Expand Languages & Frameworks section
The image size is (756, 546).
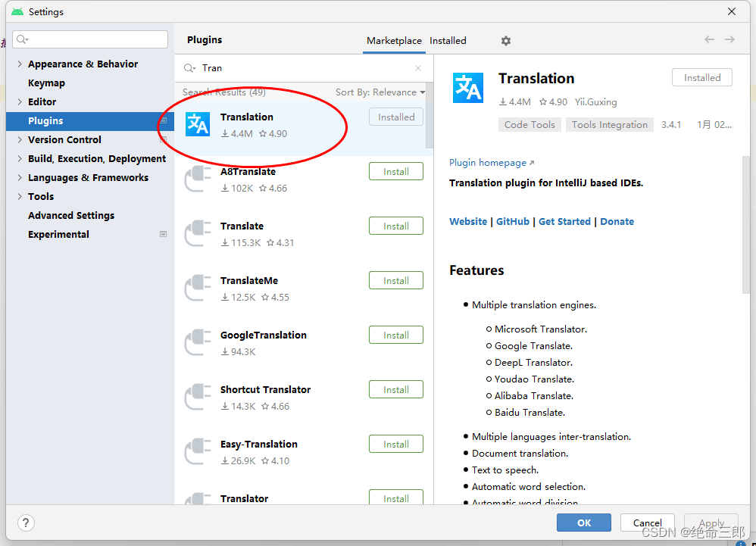(19, 177)
